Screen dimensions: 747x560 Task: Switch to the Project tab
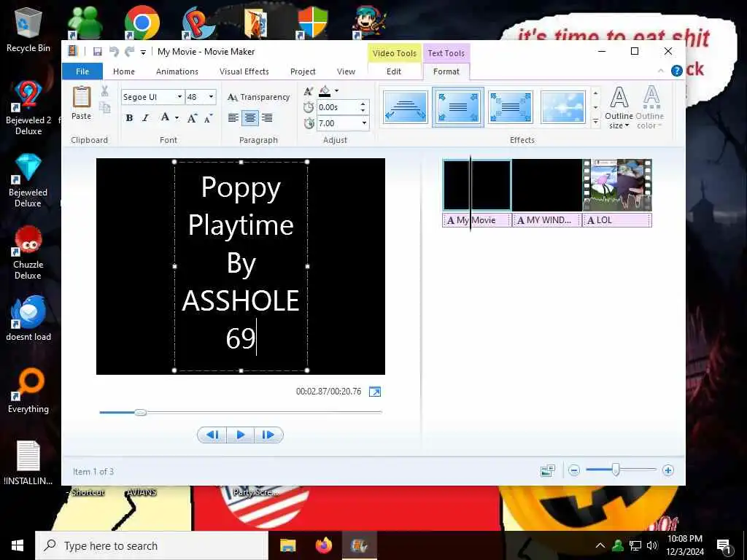303,71
